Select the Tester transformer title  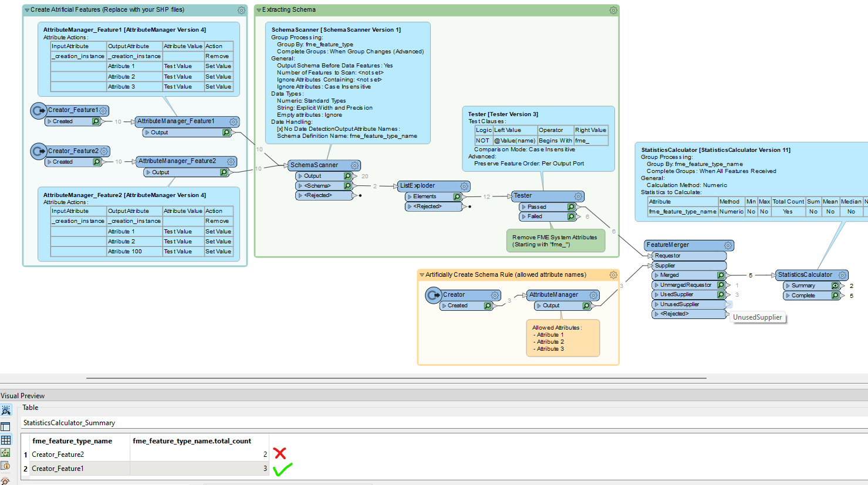pos(523,196)
